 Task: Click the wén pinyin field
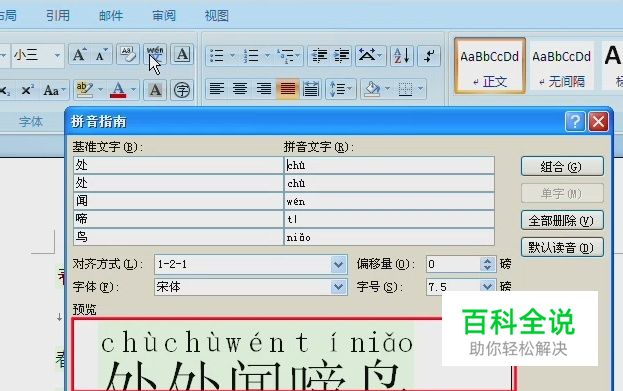click(x=389, y=201)
